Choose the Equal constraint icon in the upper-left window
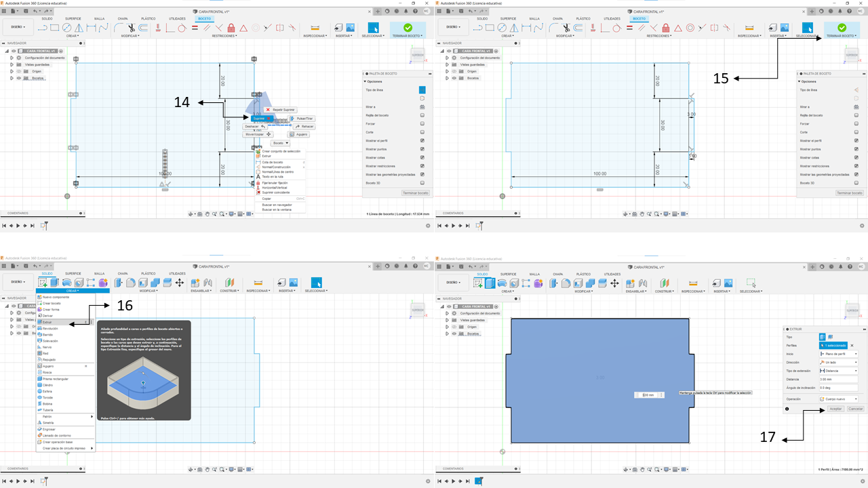 [195, 28]
